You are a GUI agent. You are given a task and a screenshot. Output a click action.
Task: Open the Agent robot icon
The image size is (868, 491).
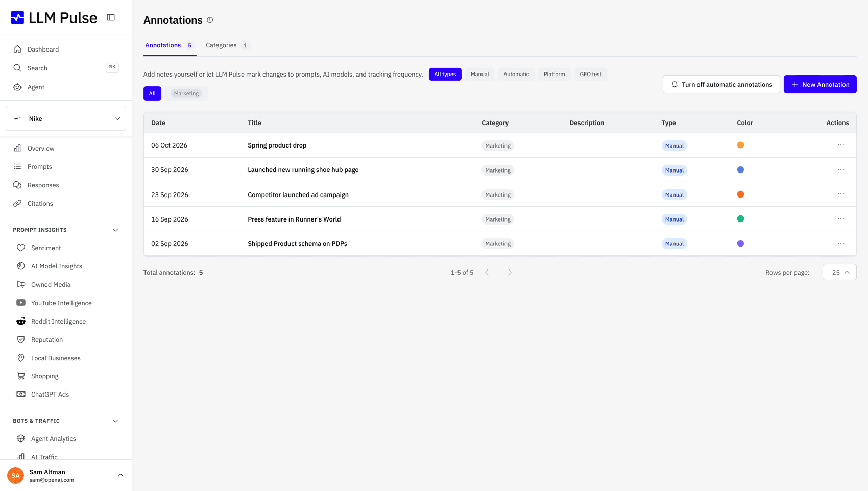[17, 87]
